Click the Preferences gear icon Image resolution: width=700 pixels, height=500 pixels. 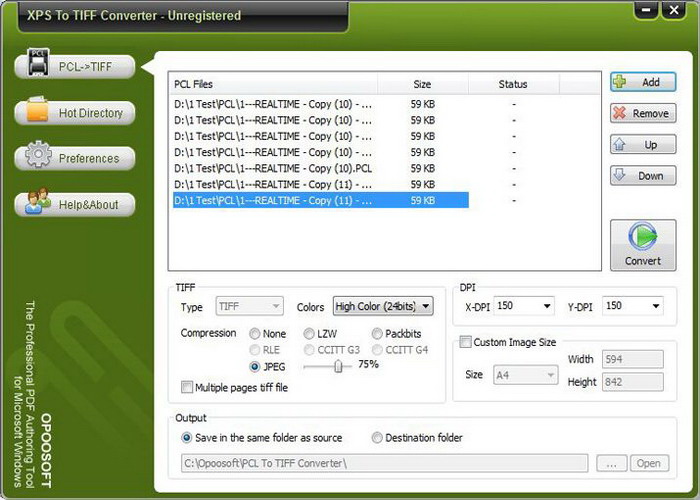(38, 154)
